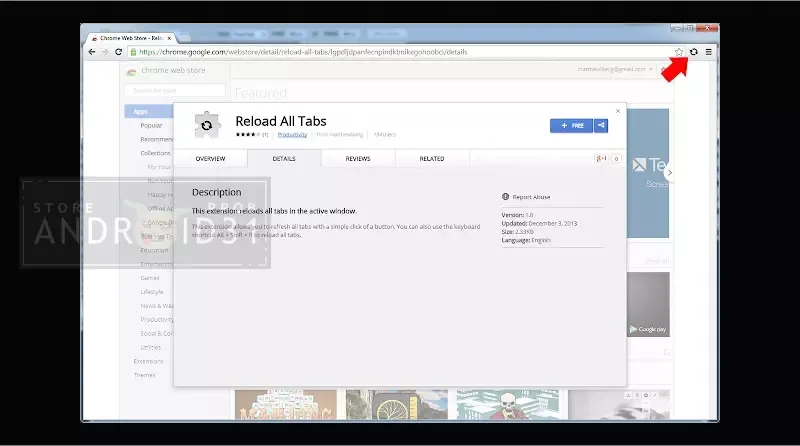This screenshot has height=446, width=800.
Task: Open Utilities category in sidebar
Action: tap(151, 348)
